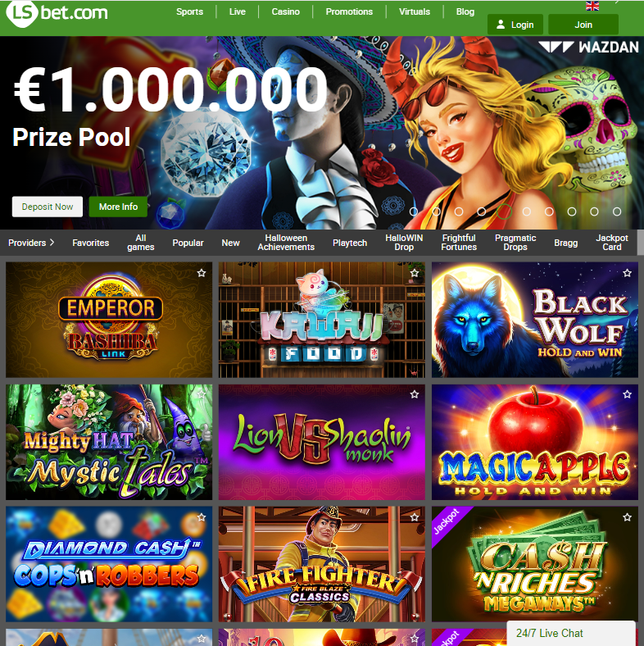Viewport: 644px width, 646px height.
Task: Switch to the Popular games tab
Action: (188, 243)
